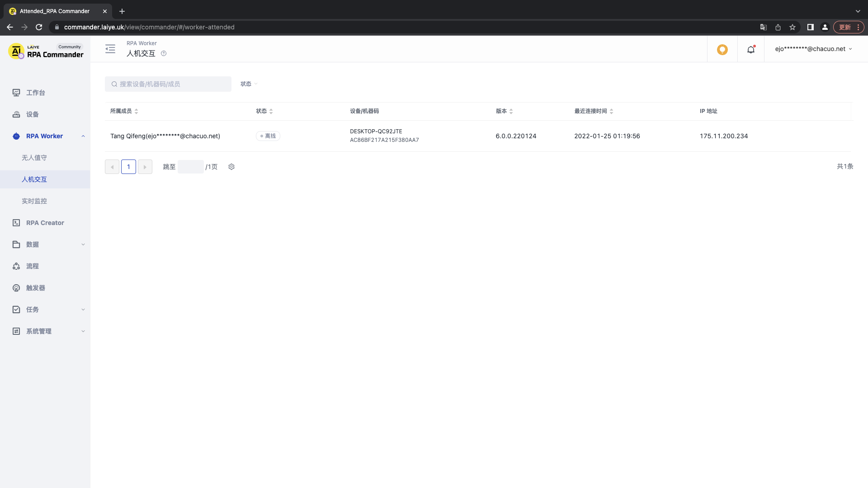This screenshot has width=868, height=488.
Task: Open the orange coin icon in header
Action: click(722, 49)
